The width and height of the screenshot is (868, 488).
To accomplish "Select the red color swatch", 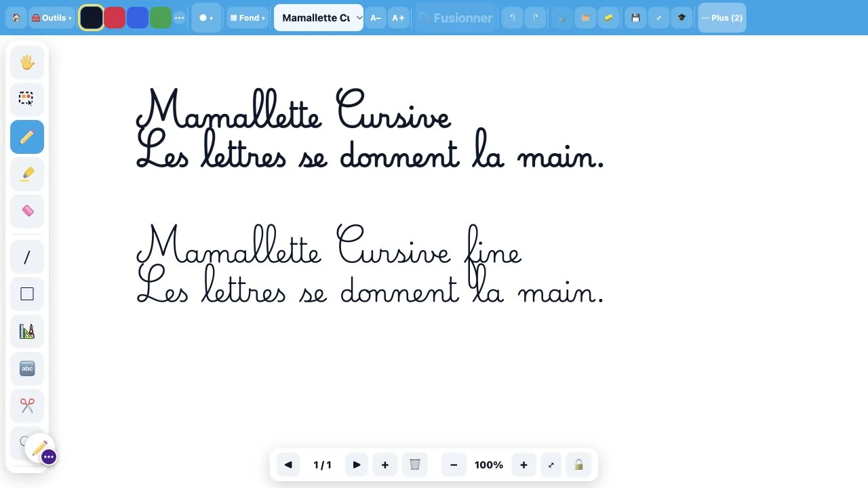I will click(115, 18).
